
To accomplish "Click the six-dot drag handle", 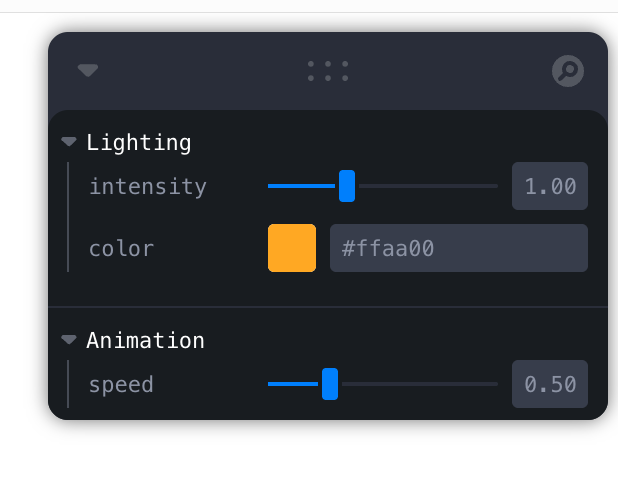I will pos(328,71).
